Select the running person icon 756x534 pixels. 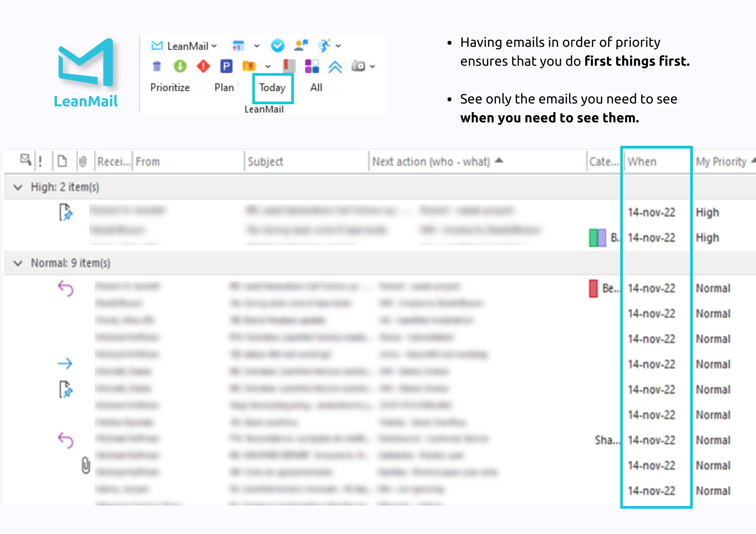click(x=324, y=46)
